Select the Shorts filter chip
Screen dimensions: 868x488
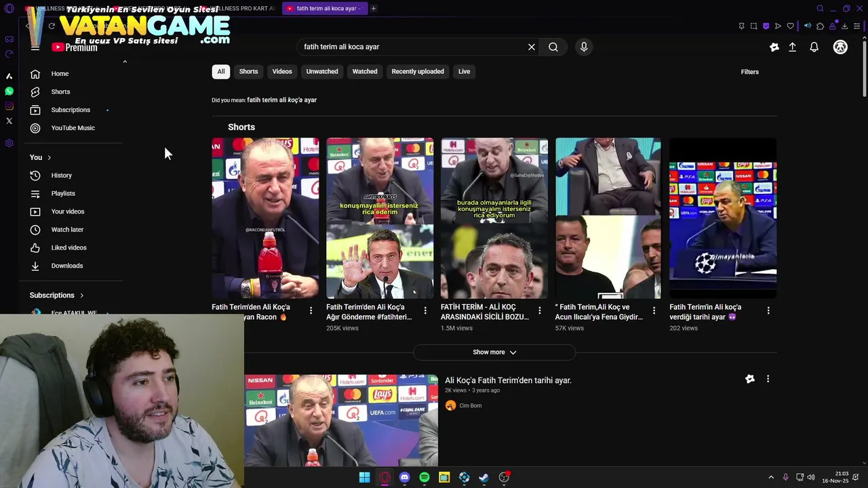(248, 71)
